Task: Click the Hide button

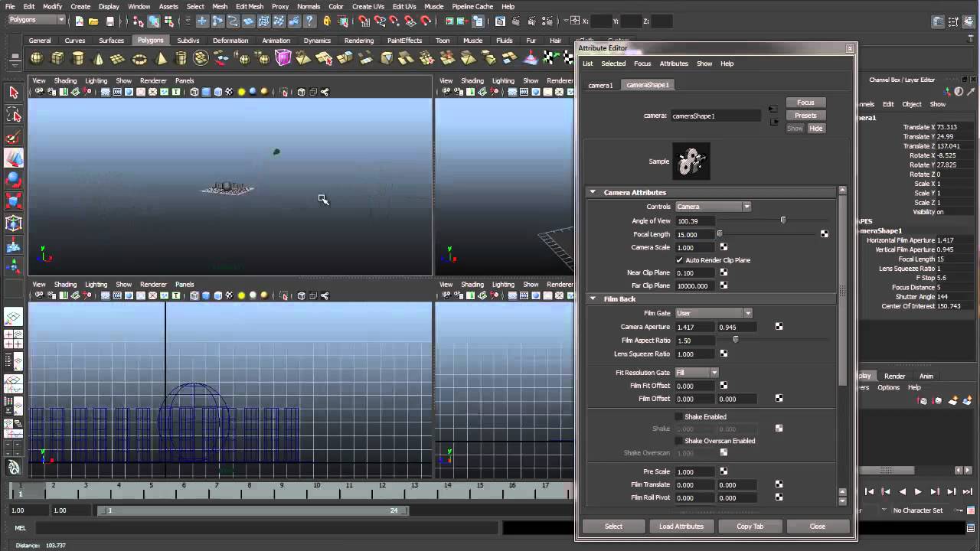Action: pyautogui.click(x=816, y=129)
